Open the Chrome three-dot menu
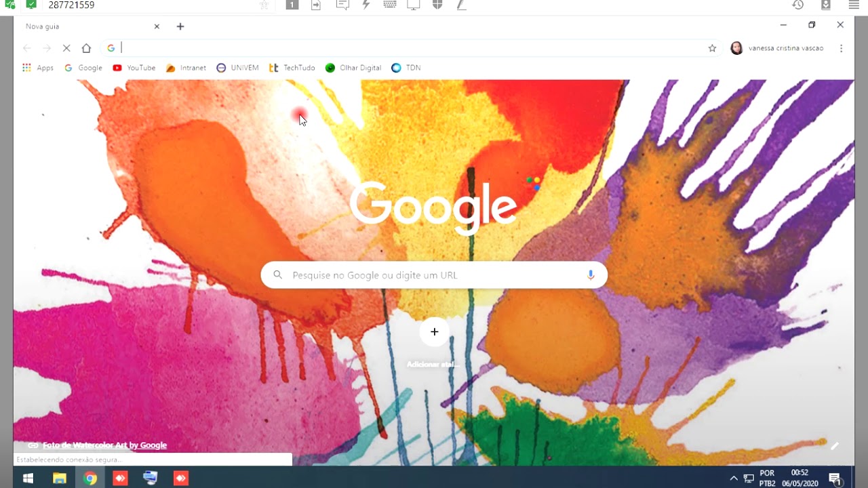 (x=841, y=48)
